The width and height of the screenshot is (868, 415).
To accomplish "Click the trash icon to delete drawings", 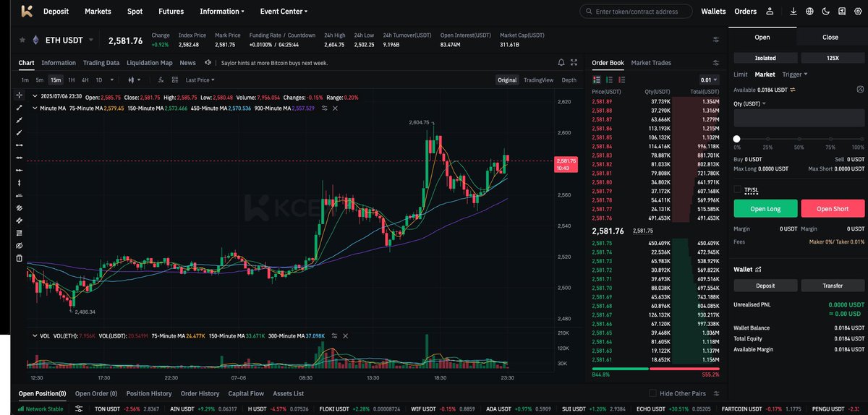I will point(19,258).
